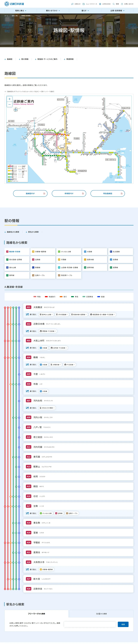138x644 pixels.
Task: Select the F 南大阪線・吉野線 line tab
Action: point(17,260)
